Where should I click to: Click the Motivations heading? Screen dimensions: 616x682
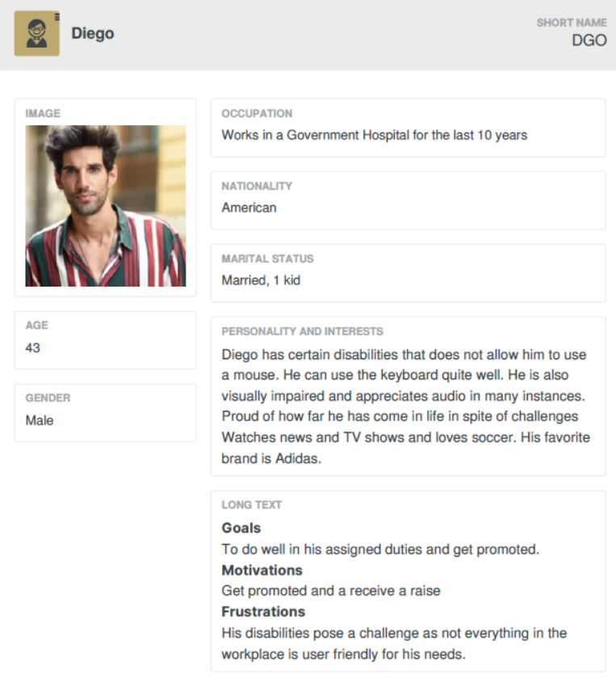tap(262, 571)
